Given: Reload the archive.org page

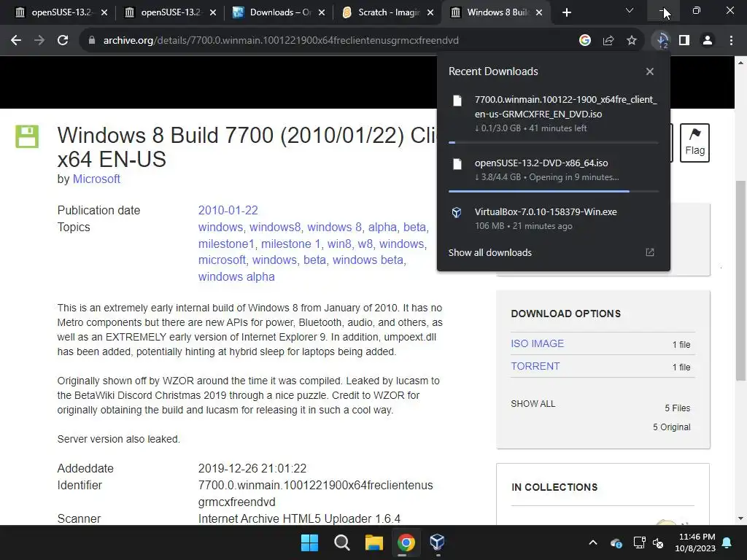Looking at the screenshot, I should tap(63, 41).
